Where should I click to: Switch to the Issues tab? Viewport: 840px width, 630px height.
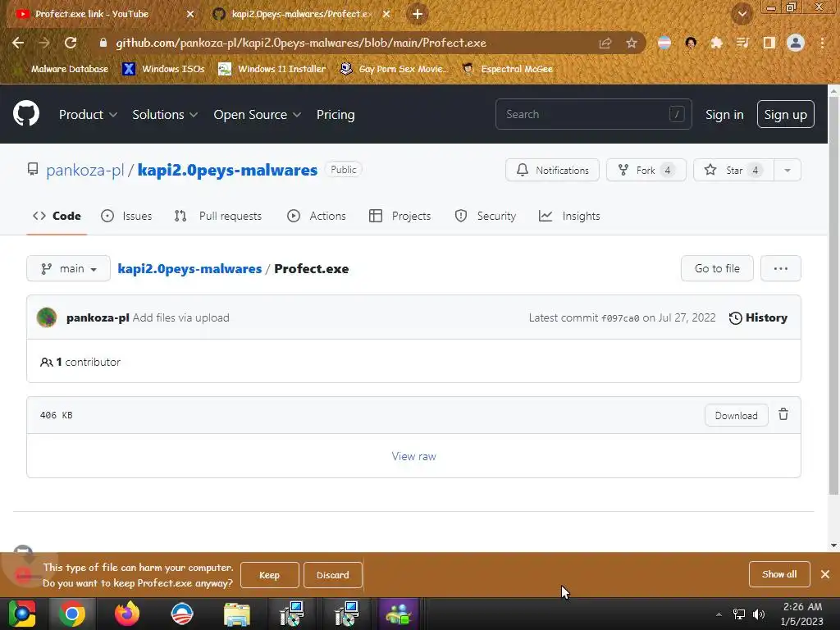126,216
